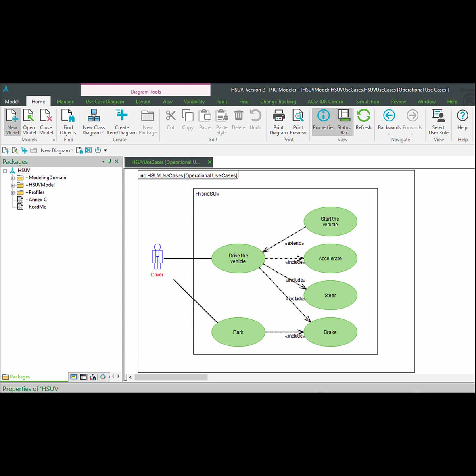This screenshot has width=476, height=476.
Task: Navigate Forwards with the right arrow icon
Action: (x=413, y=115)
